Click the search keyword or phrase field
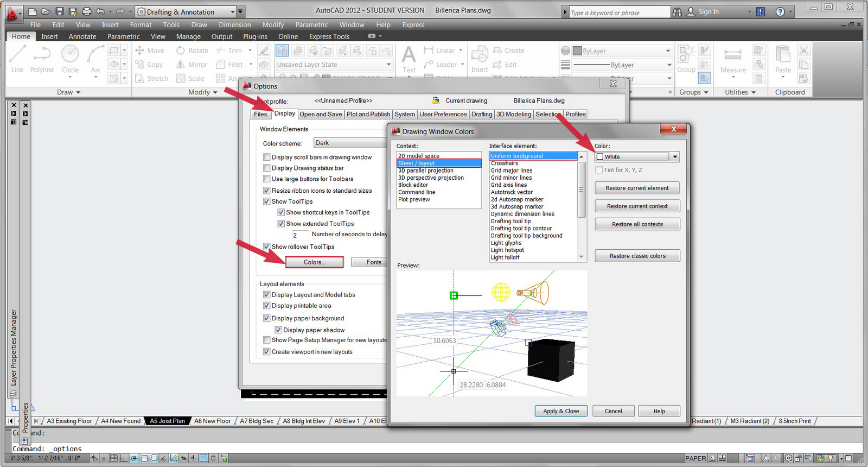 [x=620, y=12]
